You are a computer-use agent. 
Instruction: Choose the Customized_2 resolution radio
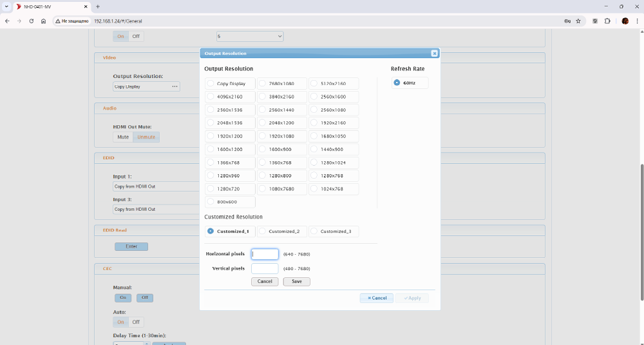(281, 232)
